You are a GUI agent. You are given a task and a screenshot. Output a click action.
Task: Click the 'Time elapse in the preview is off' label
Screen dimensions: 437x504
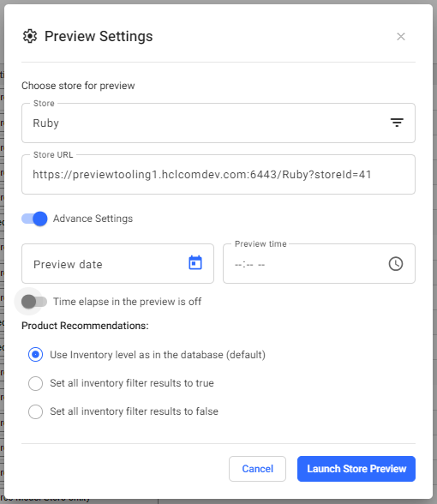(x=127, y=302)
